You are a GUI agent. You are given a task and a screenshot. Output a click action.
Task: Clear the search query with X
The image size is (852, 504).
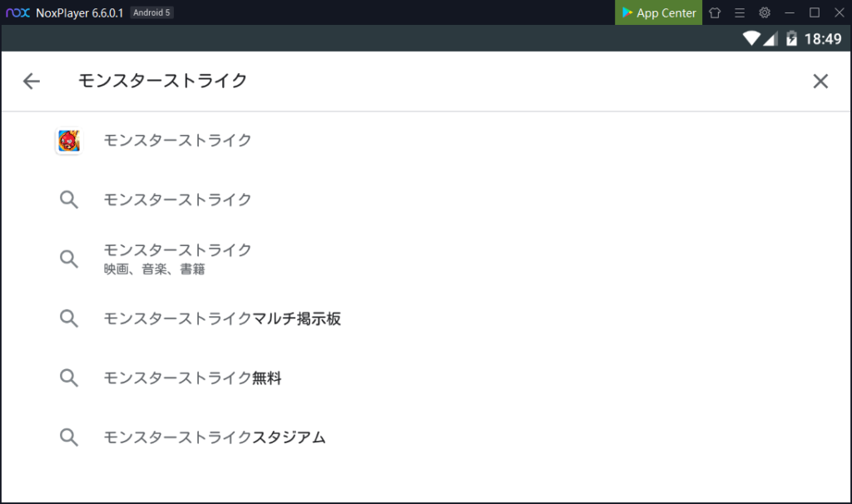click(x=820, y=82)
